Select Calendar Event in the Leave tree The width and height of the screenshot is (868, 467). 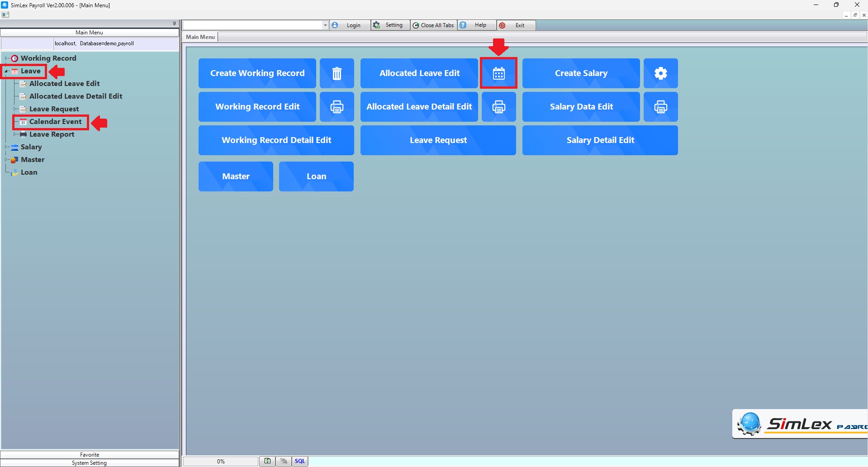(x=55, y=122)
